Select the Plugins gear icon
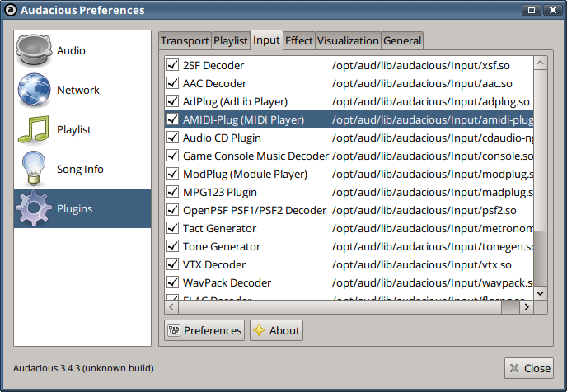 [x=33, y=208]
